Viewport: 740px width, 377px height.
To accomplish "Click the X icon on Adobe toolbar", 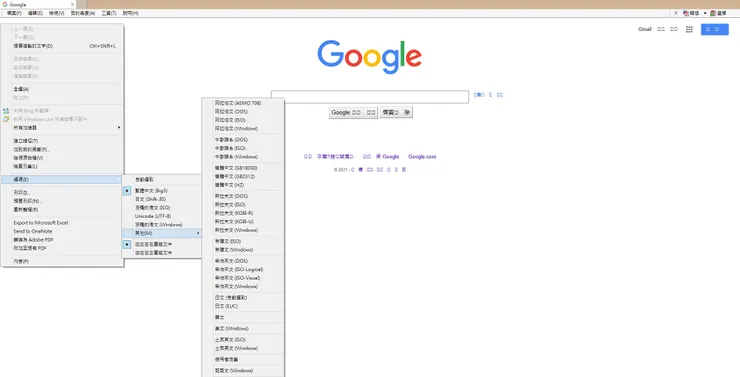I will [675, 13].
